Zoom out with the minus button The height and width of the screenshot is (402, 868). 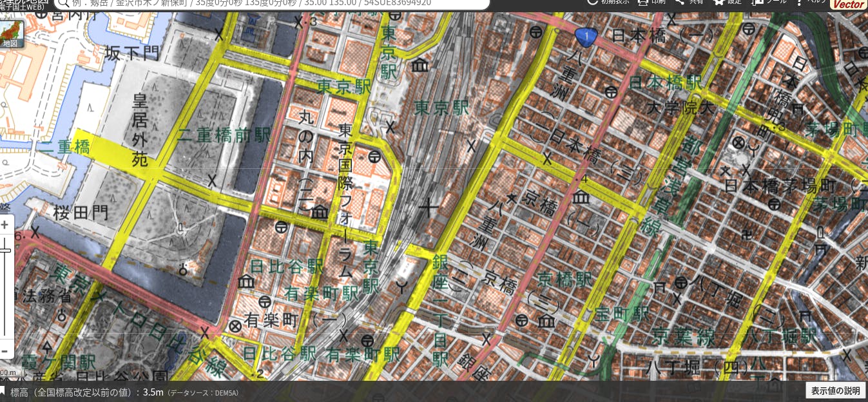(5, 352)
